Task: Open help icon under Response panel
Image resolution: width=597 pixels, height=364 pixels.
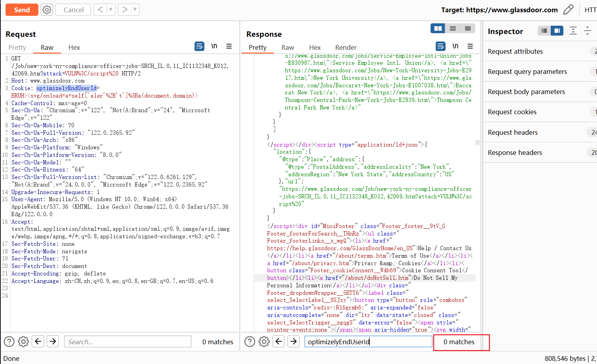Action: (249, 341)
